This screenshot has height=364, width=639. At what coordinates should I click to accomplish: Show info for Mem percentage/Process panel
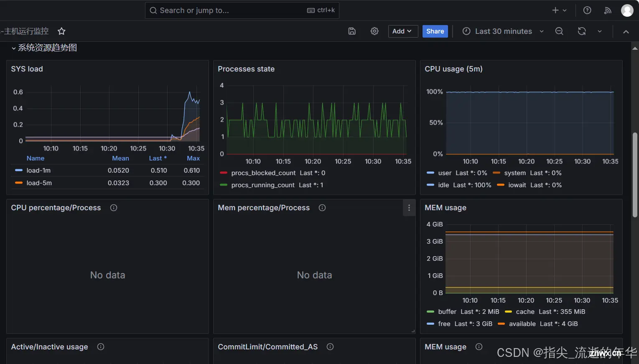[322, 208]
